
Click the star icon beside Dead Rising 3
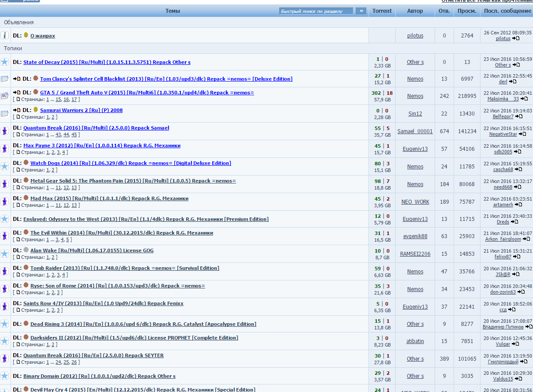pos(4,324)
